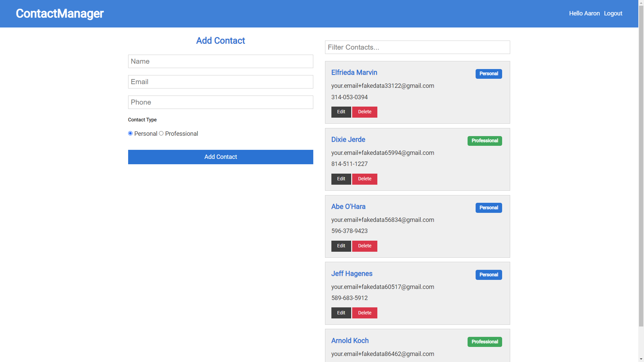Select the Professional contact type radio
This screenshot has height=362, width=644.
click(x=161, y=133)
